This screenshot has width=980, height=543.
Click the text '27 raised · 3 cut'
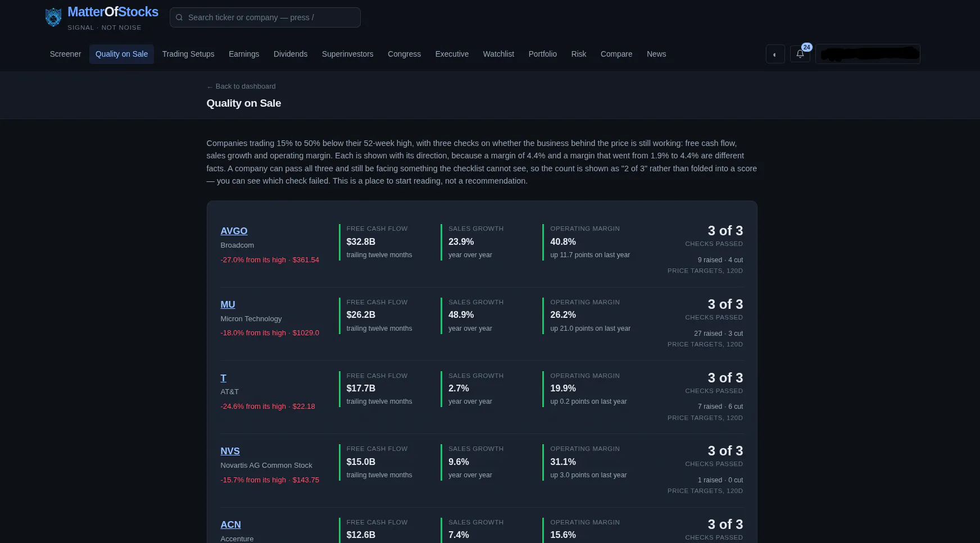718,334
